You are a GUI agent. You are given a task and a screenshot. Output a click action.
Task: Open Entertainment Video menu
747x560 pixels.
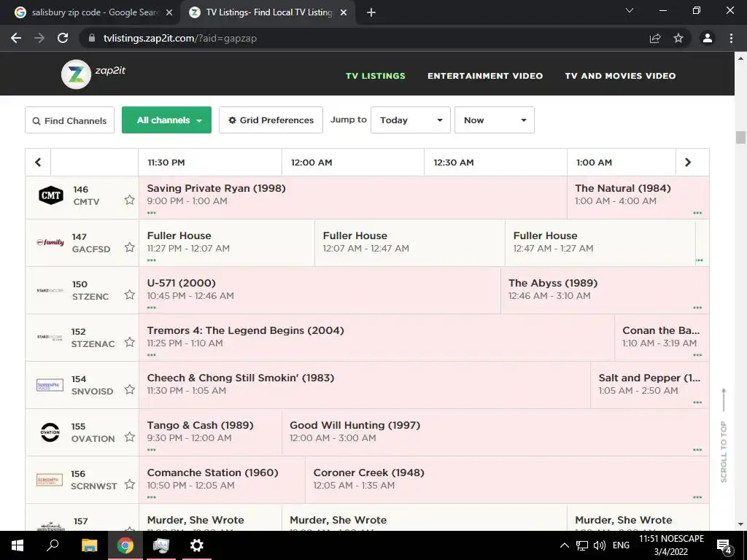click(485, 76)
